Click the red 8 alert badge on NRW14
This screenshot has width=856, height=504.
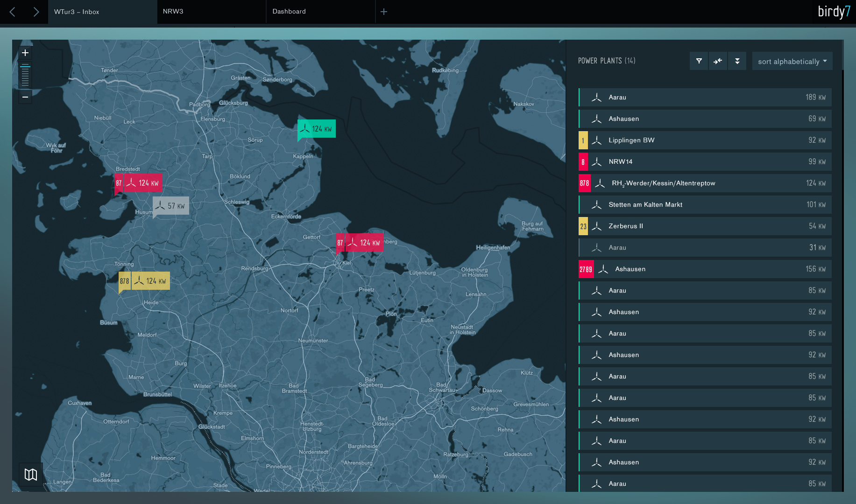[583, 162]
